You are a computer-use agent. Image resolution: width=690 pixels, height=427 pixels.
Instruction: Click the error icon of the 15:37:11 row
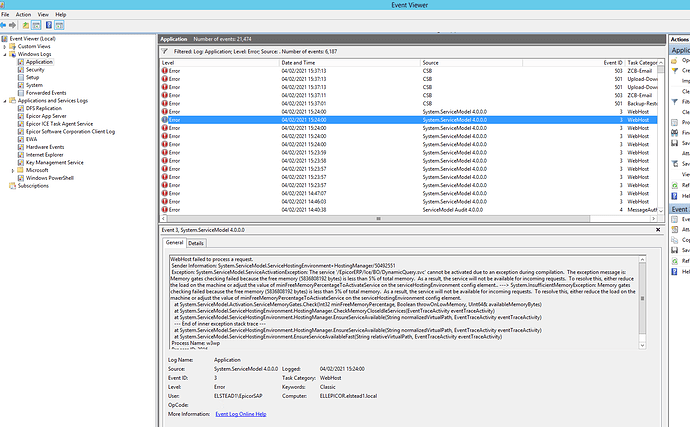(165, 95)
